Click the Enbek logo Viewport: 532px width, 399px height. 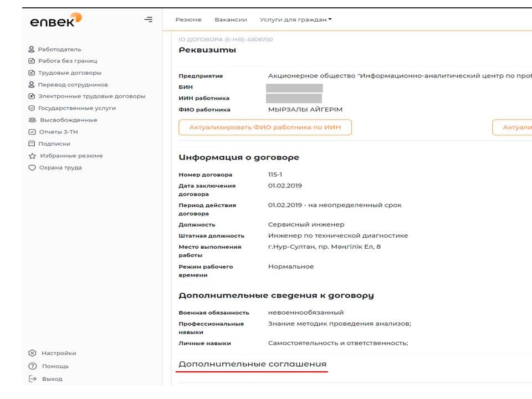(x=56, y=20)
